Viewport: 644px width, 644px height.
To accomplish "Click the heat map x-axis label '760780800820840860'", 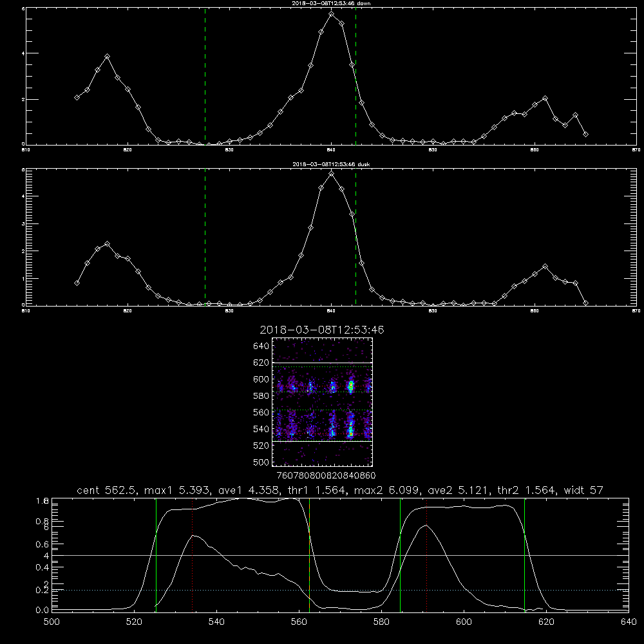I will 326,476.
